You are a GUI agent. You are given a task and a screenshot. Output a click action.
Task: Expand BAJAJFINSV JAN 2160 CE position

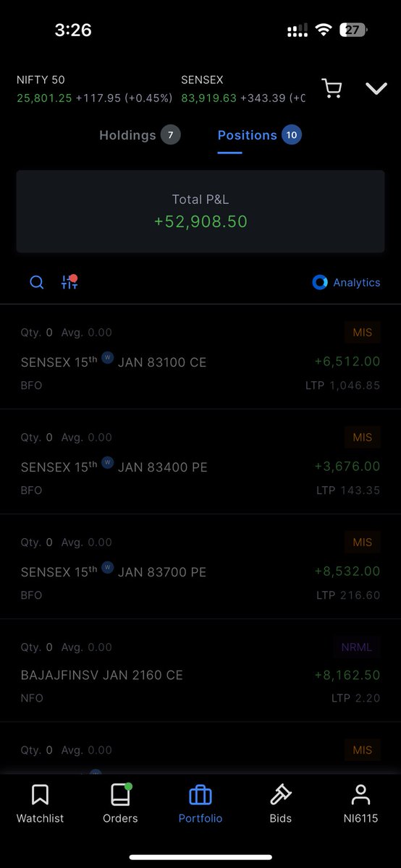click(200, 671)
